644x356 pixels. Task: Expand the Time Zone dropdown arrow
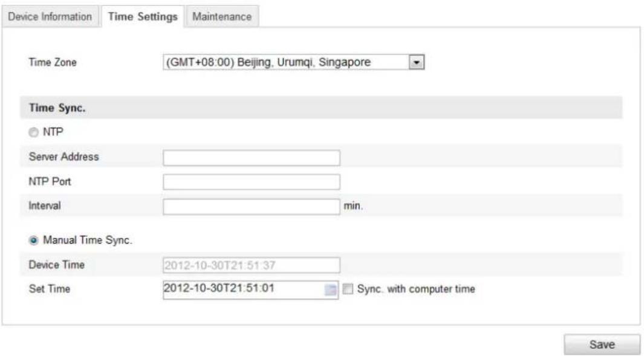pyautogui.click(x=417, y=62)
